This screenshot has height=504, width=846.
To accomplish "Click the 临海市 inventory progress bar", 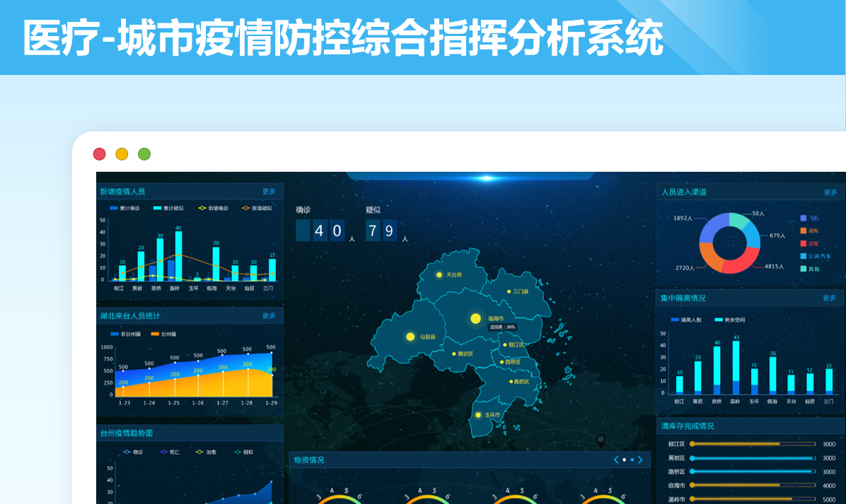I will point(753,485).
